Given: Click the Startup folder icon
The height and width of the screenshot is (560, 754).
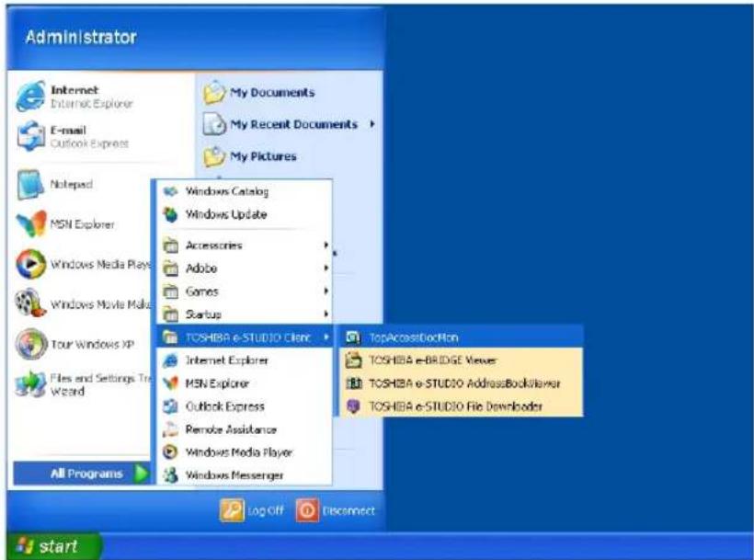Looking at the screenshot, I should (170, 314).
